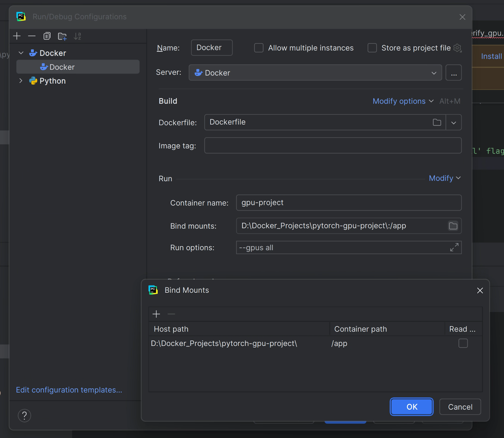Image resolution: width=504 pixels, height=438 pixels.
Task: Create new configuration folder icon
Action: click(x=62, y=37)
